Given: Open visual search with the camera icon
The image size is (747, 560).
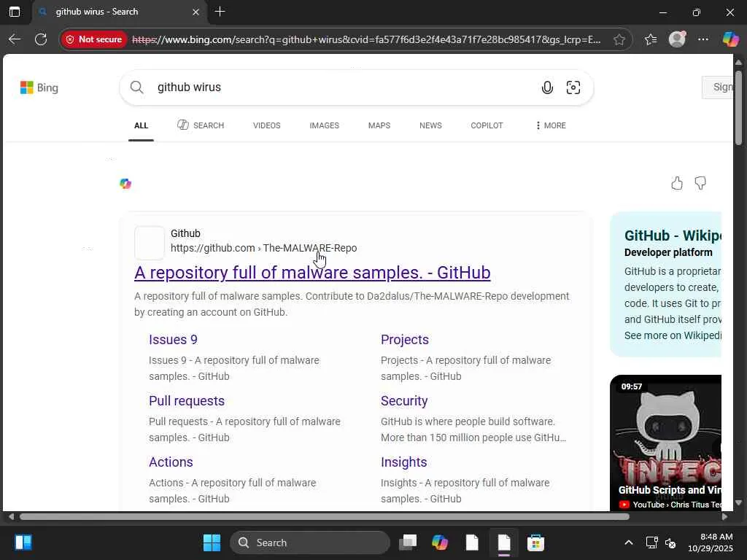Looking at the screenshot, I should click(x=573, y=87).
